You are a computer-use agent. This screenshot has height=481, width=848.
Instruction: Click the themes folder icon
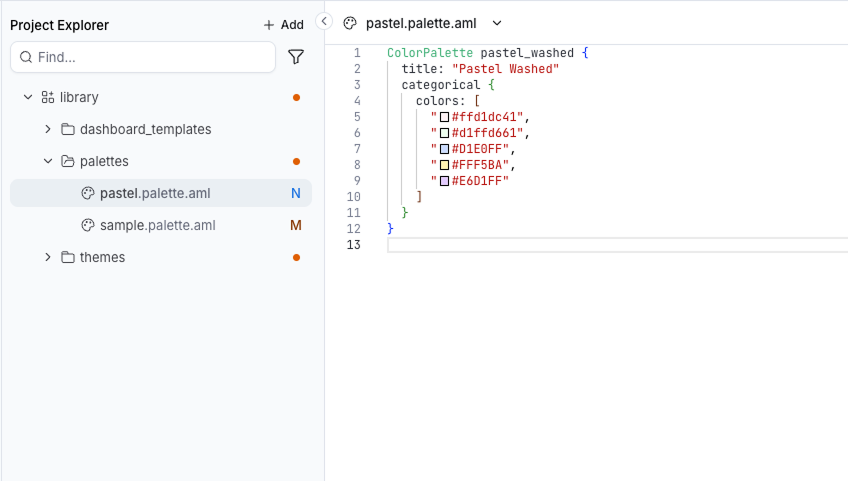pyautogui.click(x=68, y=257)
